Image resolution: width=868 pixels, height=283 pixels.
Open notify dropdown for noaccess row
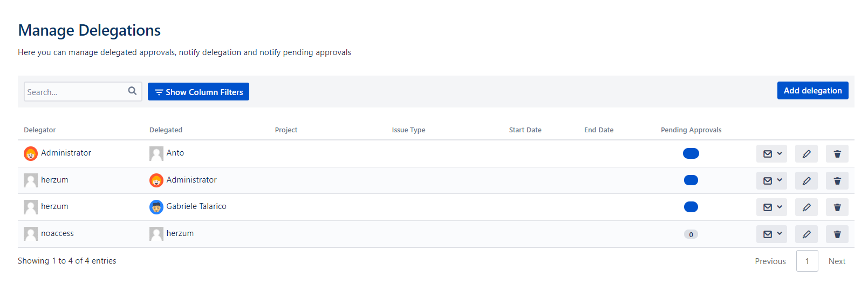click(771, 234)
